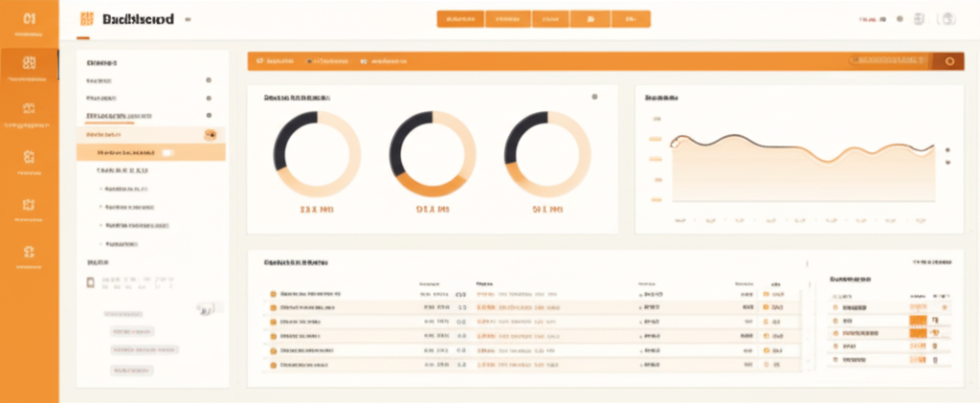Tick the trailing status box of the second table row

767,308
